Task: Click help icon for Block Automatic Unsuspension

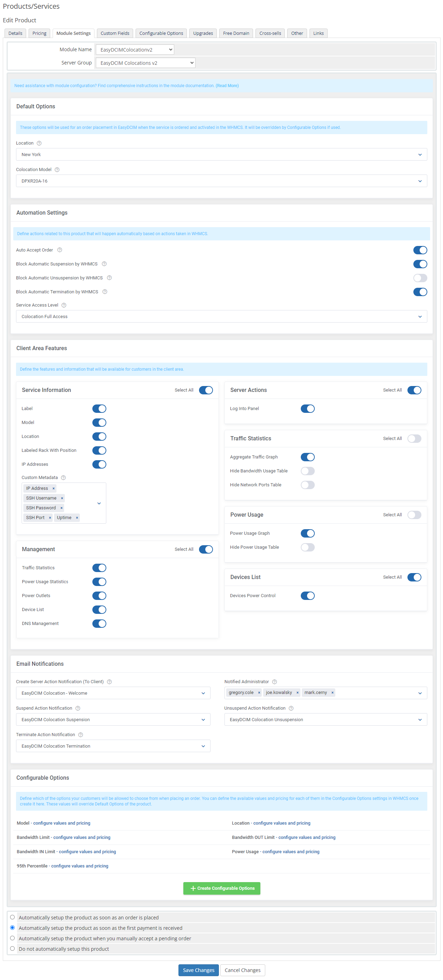Action: tap(109, 278)
